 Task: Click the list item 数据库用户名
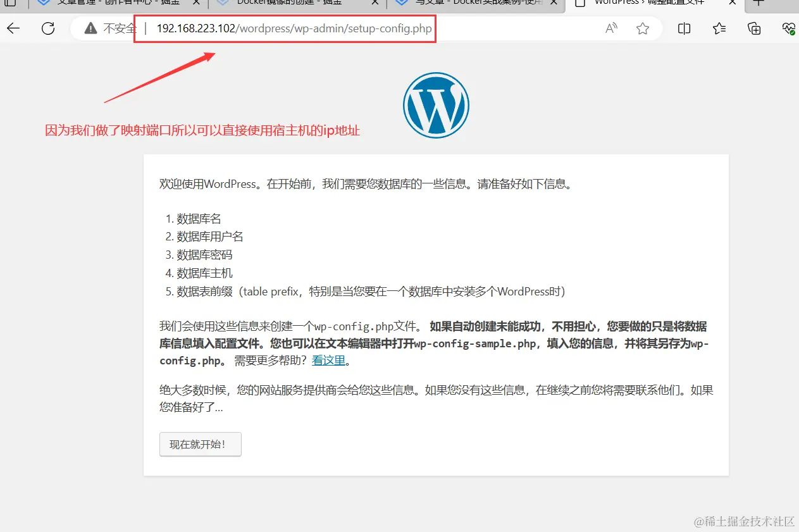click(210, 237)
